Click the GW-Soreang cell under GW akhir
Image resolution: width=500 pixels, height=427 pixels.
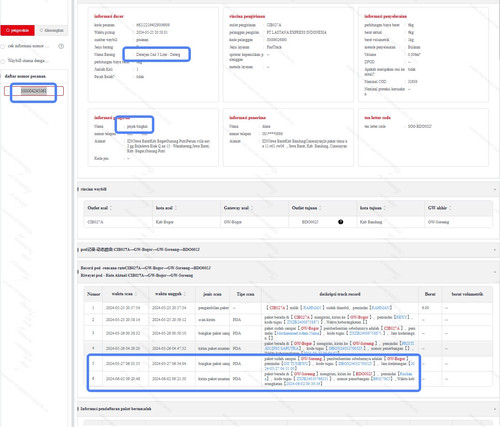pos(439,222)
